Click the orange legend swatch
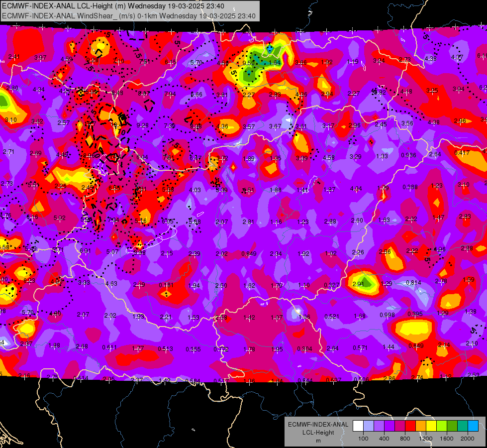 [x=420, y=426]
